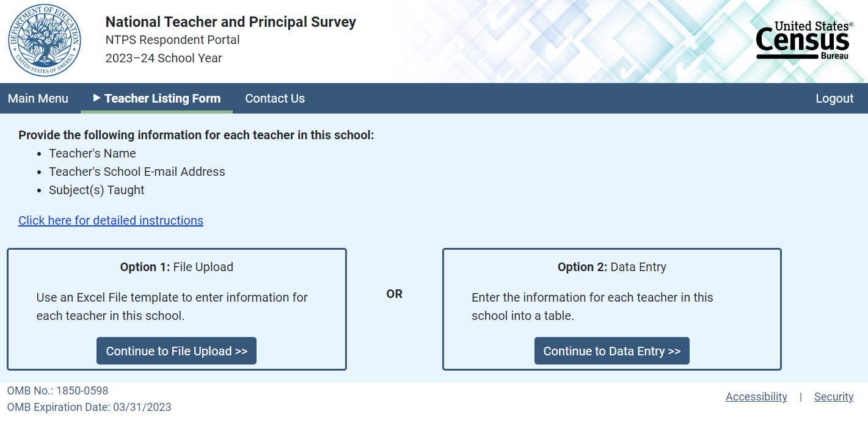The image size is (868, 428).
Task: Click the United States Census Bureau logo
Action: tap(803, 40)
